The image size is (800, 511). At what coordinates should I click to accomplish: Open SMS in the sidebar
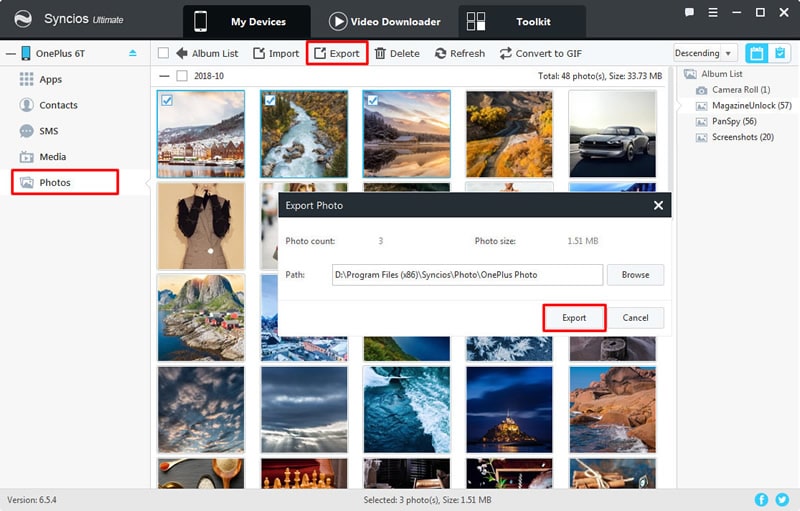(x=39, y=131)
